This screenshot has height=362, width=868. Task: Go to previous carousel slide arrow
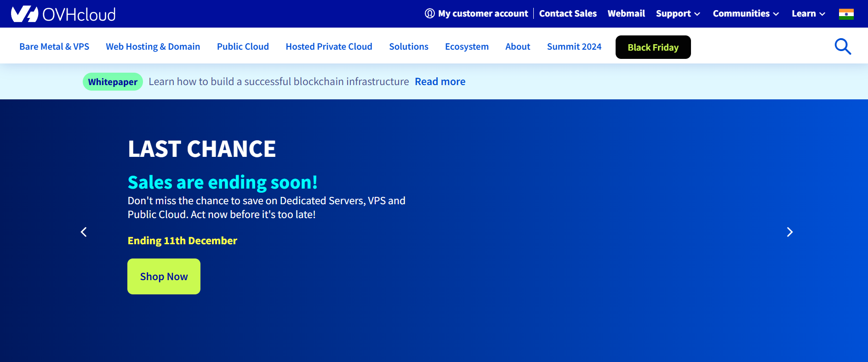pyautogui.click(x=84, y=232)
